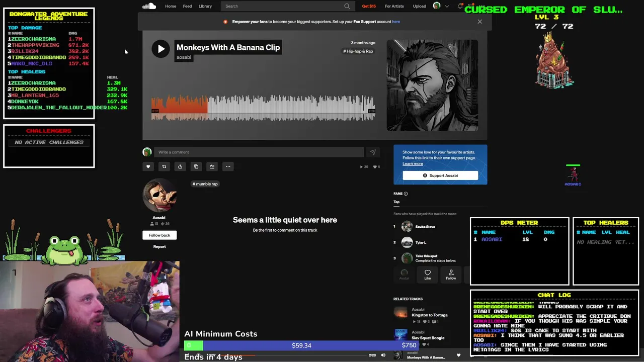The height and width of the screenshot is (362, 644).
Task: Follow the Fan Support 'here' link
Action: [396, 22]
